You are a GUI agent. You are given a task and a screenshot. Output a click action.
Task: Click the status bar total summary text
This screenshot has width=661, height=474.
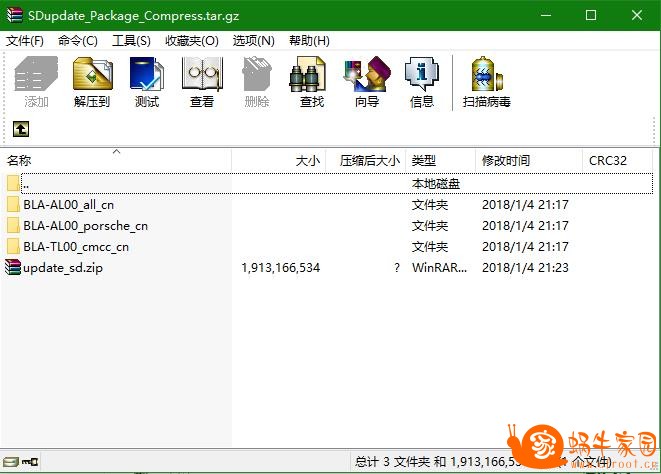[483, 461]
